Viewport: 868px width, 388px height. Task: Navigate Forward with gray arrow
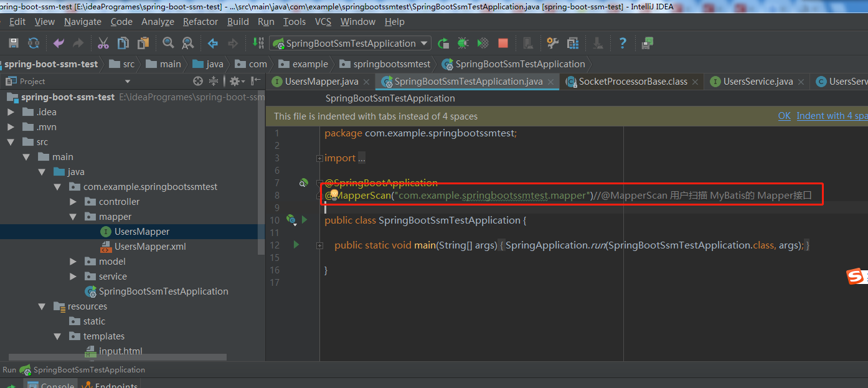click(x=233, y=43)
